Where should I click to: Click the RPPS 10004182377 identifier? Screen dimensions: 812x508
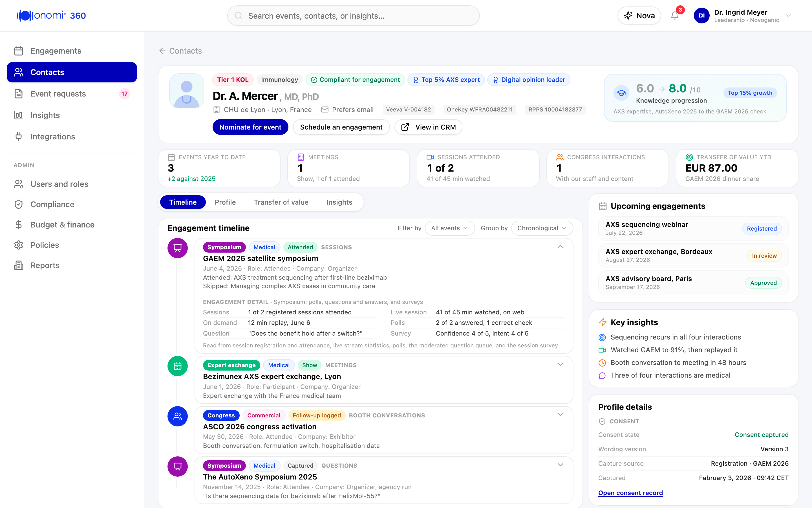(x=555, y=110)
